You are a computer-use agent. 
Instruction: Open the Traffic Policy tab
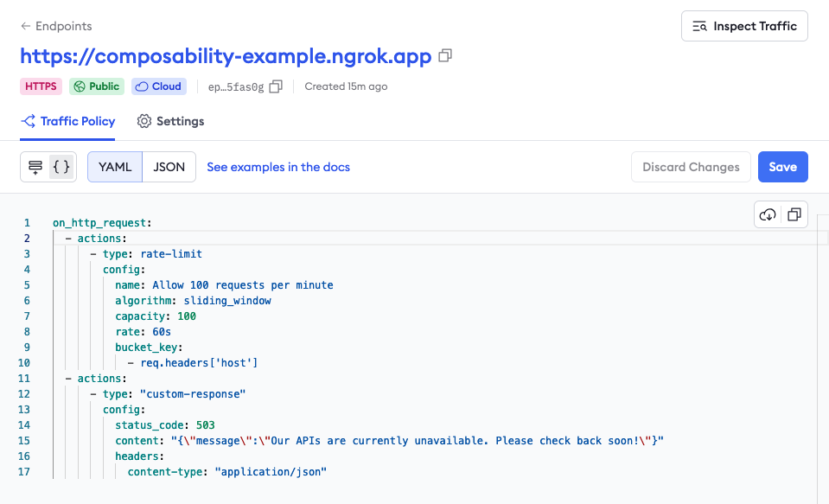(x=68, y=121)
